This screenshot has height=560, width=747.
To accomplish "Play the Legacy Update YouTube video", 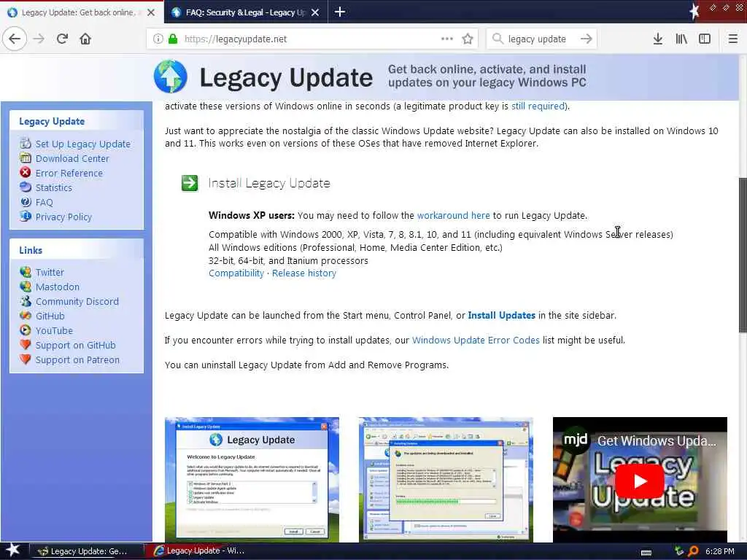I will pyautogui.click(x=640, y=481).
